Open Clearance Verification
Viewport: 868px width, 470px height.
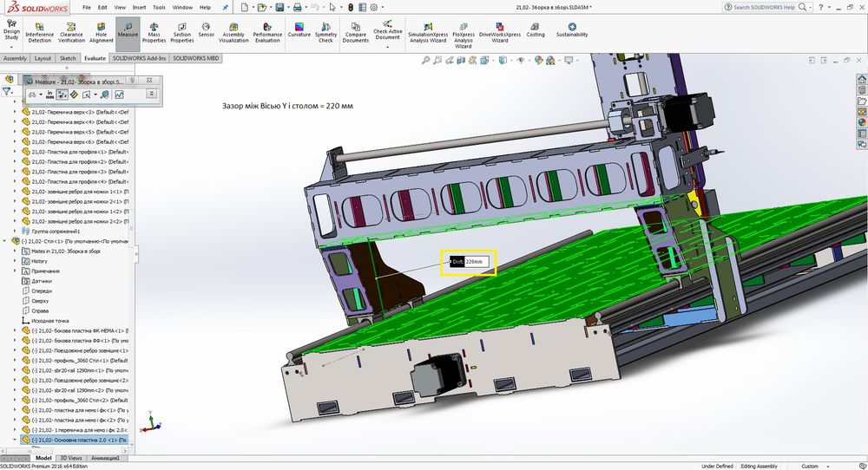[x=71, y=33]
